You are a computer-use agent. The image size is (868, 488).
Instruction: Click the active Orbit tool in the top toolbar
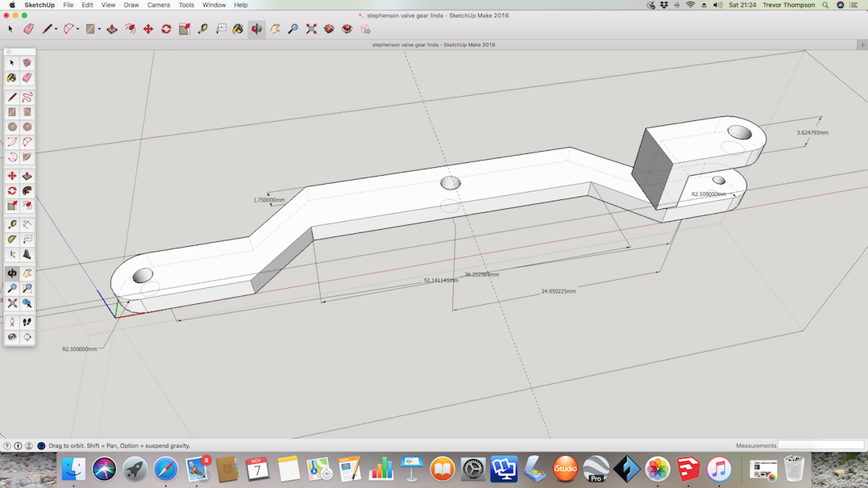pos(256,29)
